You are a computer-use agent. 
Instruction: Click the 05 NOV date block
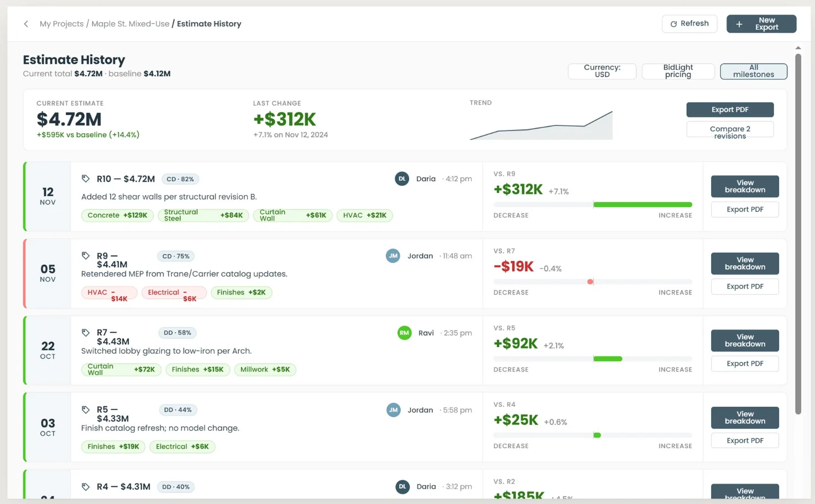(48, 273)
